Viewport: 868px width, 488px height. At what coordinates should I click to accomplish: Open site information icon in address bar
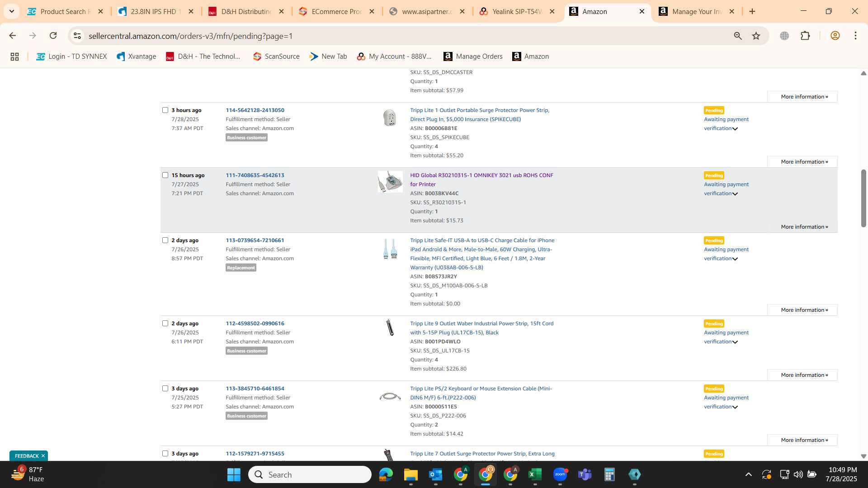coord(77,36)
